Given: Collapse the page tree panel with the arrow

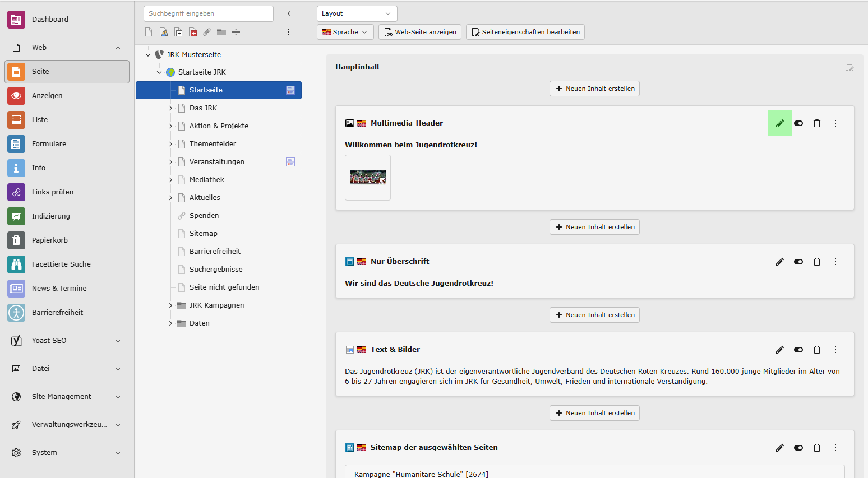Looking at the screenshot, I should point(289,13).
